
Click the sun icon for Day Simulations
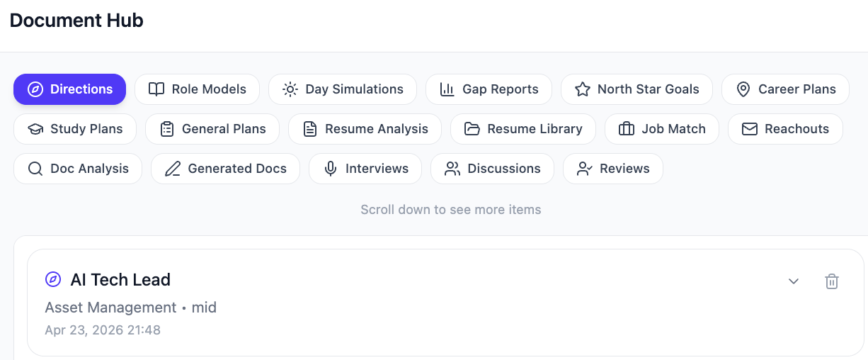point(290,89)
